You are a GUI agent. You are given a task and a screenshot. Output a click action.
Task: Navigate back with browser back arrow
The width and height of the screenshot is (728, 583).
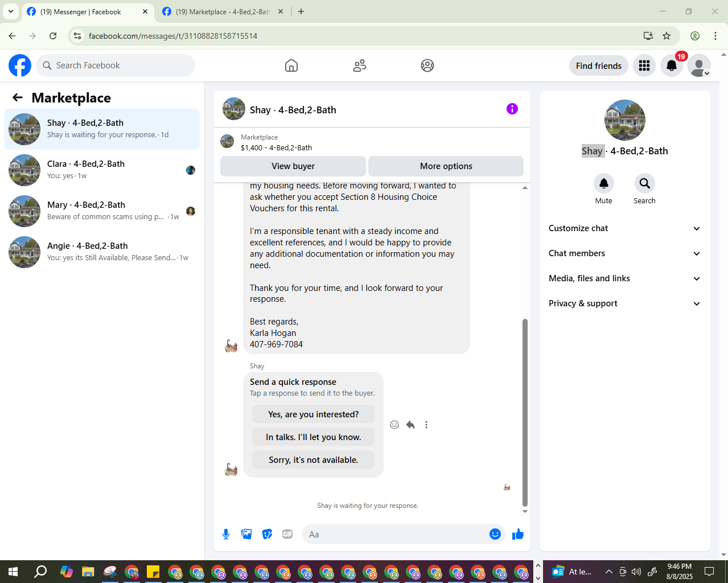click(x=12, y=36)
